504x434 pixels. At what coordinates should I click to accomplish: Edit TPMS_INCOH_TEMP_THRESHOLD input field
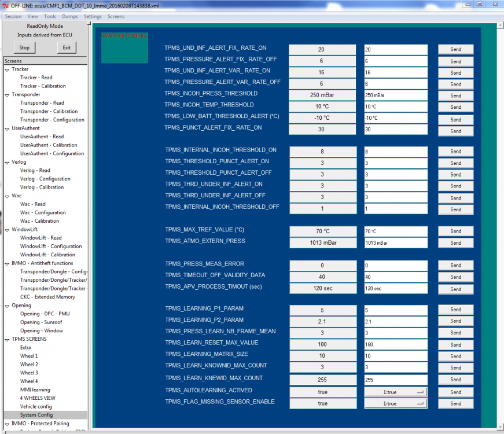(x=396, y=106)
